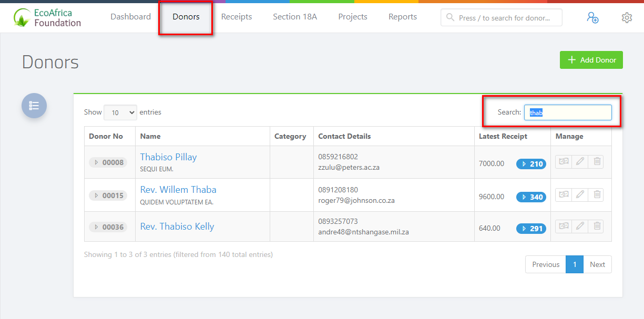Switch to the Receipts tab
The width and height of the screenshot is (644, 319).
point(237,17)
